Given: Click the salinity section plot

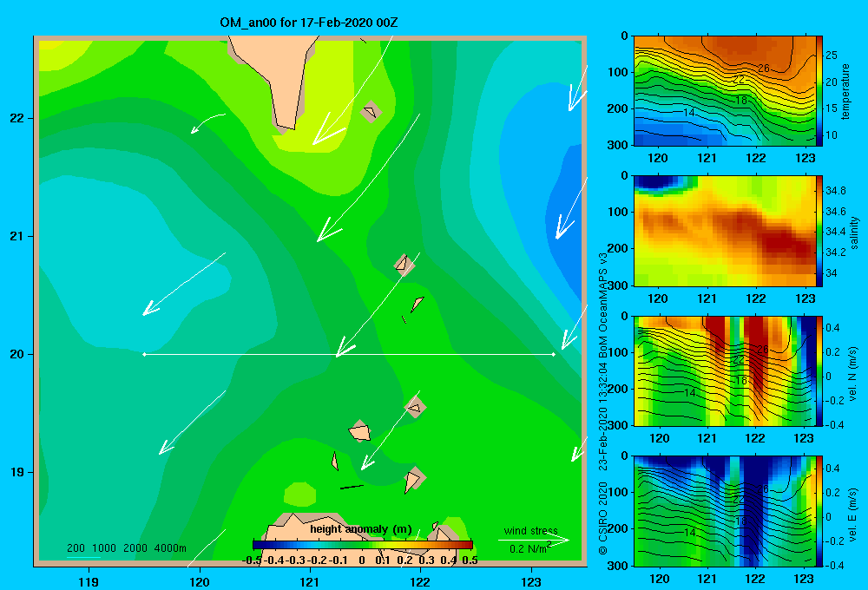Looking at the screenshot, I should [x=725, y=231].
